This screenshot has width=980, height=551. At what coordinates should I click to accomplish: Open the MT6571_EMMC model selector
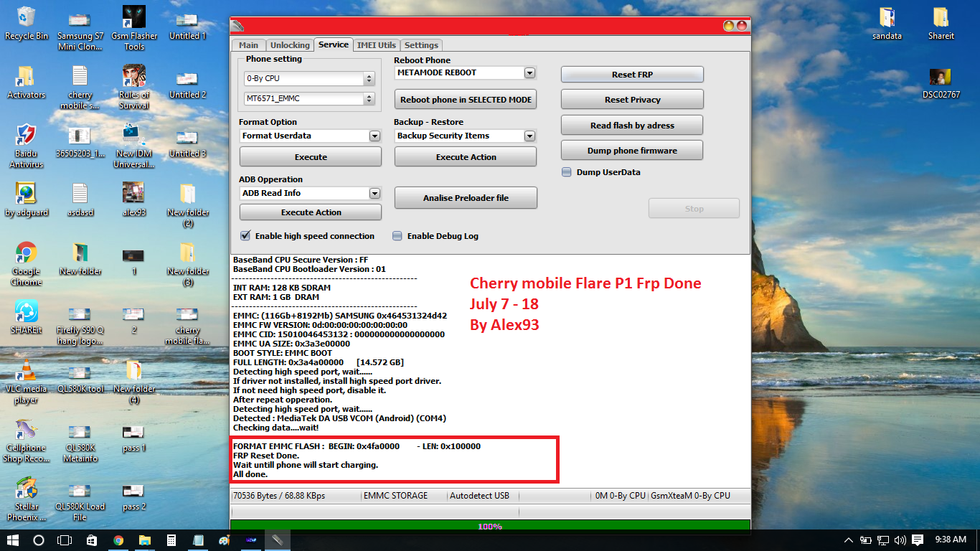[x=310, y=99]
